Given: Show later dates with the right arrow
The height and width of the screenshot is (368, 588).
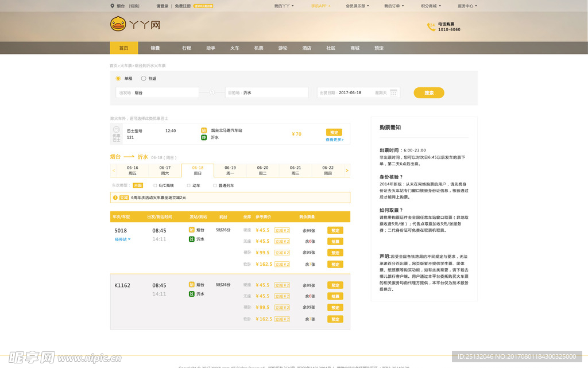Looking at the screenshot, I should (x=347, y=171).
